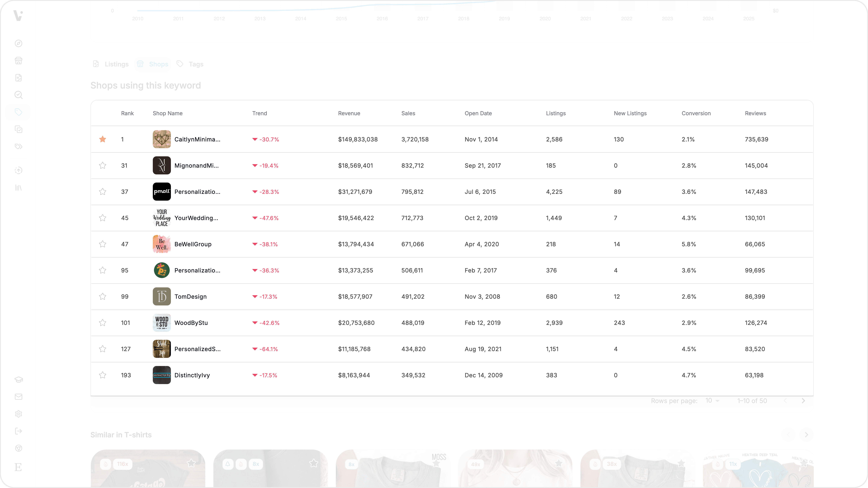
Task: Click the pmall shop avatar thumbnail
Action: point(162,191)
